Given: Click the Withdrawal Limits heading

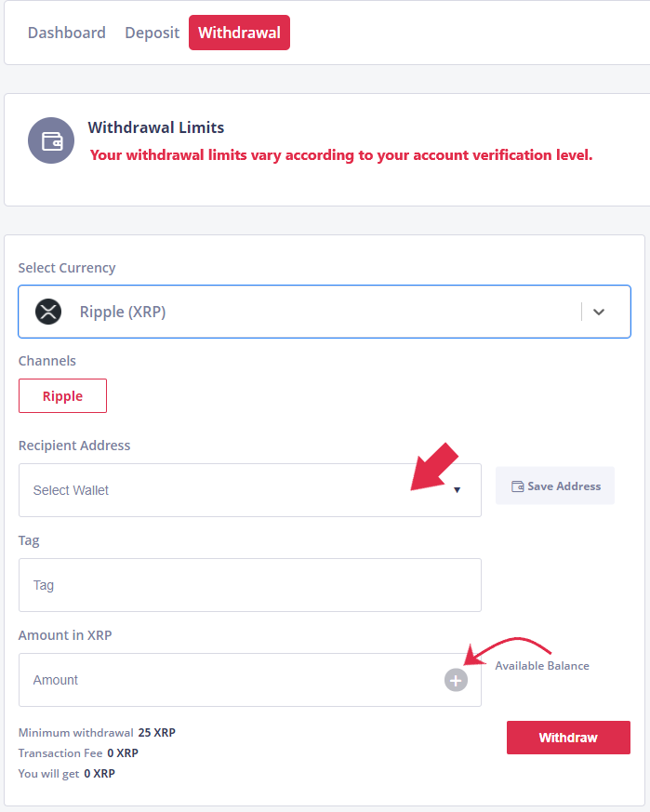Looking at the screenshot, I should coord(156,127).
